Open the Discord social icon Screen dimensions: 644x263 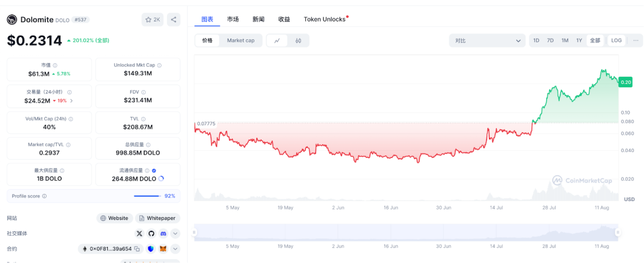tap(163, 233)
